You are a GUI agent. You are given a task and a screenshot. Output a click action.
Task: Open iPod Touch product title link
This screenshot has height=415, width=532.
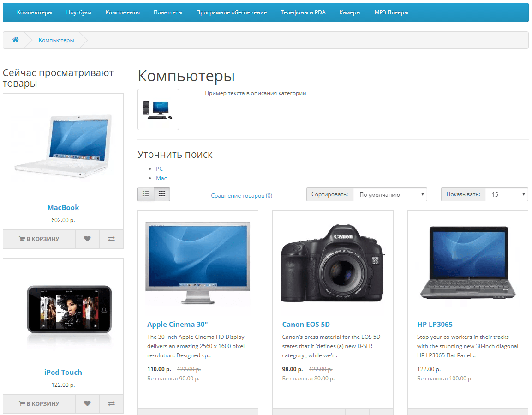tap(63, 372)
